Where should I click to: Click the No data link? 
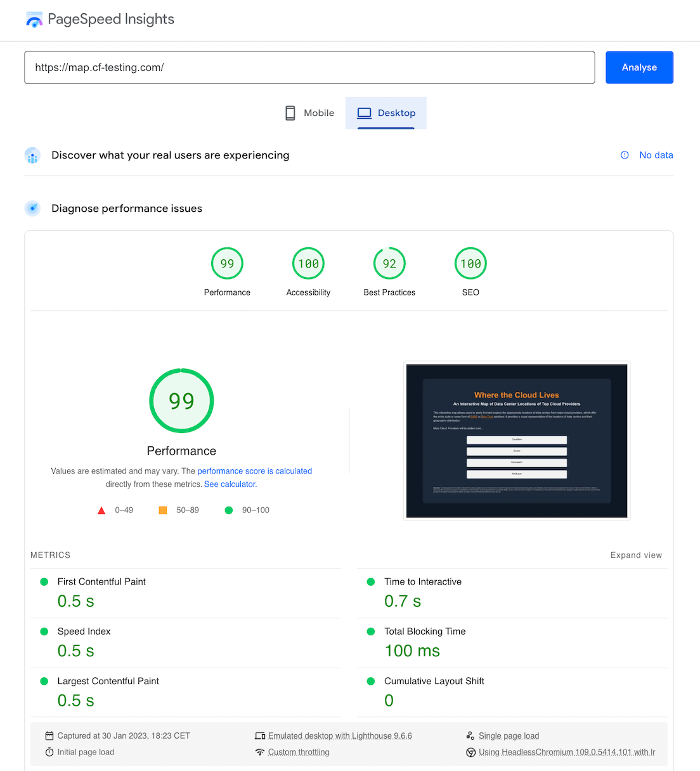(656, 155)
